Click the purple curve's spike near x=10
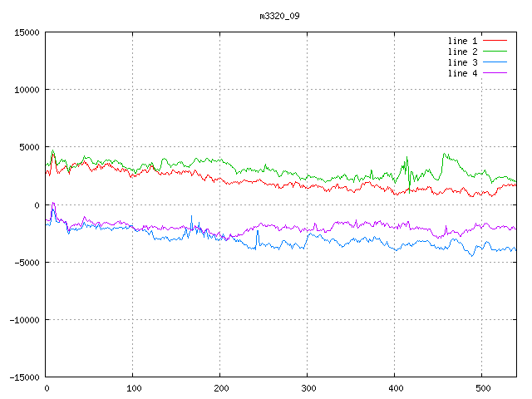The image size is (532, 399). [53, 203]
